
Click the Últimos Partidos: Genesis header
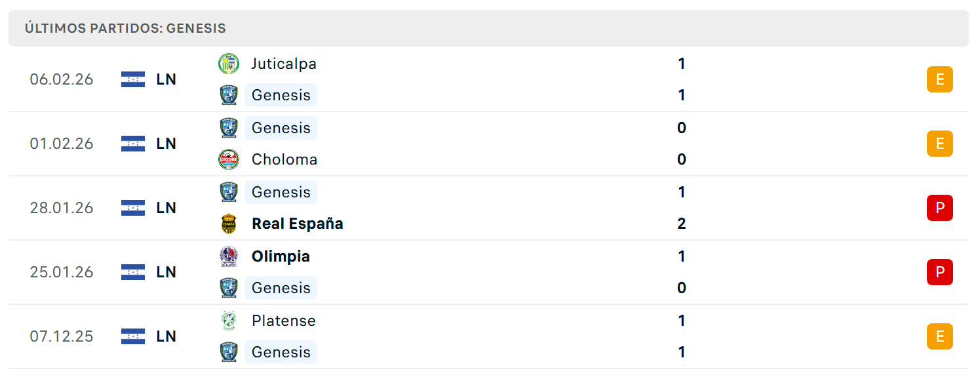125,28
